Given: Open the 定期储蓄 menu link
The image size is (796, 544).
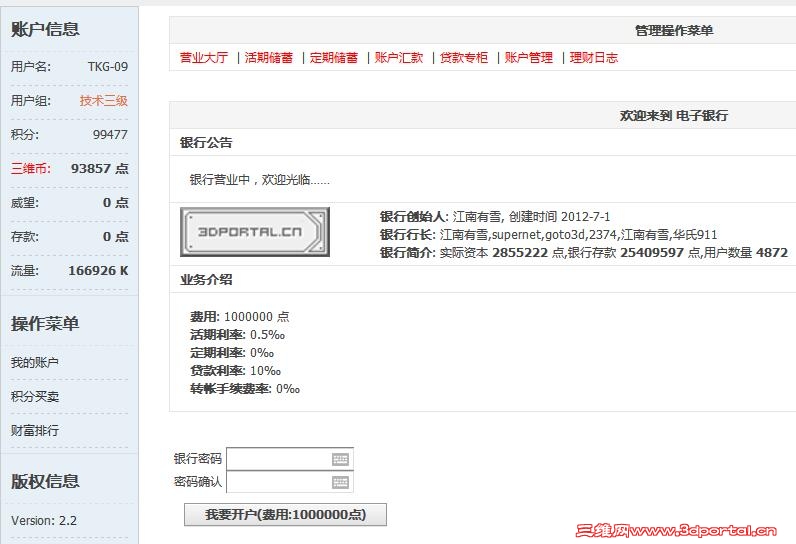Looking at the screenshot, I should [334, 57].
